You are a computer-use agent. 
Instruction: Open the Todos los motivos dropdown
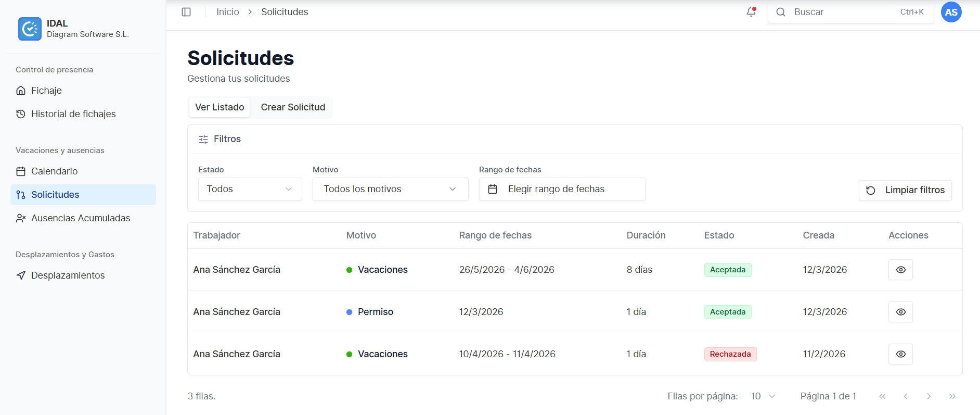(x=390, y=189)
